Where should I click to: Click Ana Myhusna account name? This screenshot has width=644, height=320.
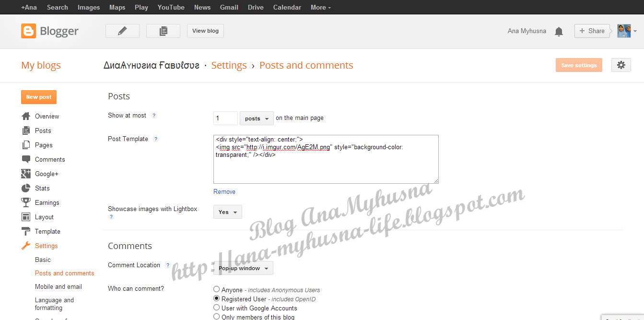tap(527, 31)
